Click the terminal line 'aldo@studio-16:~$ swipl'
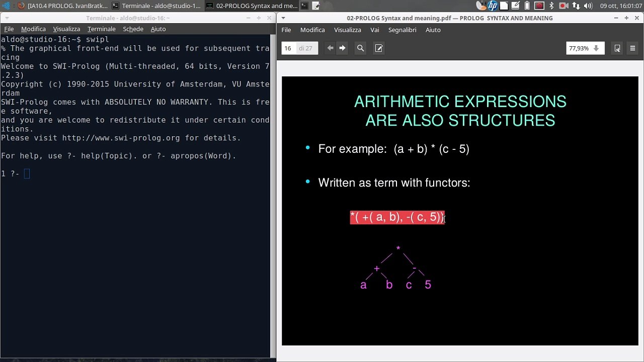This screenshot has height=362, width=644. (55, 39)
